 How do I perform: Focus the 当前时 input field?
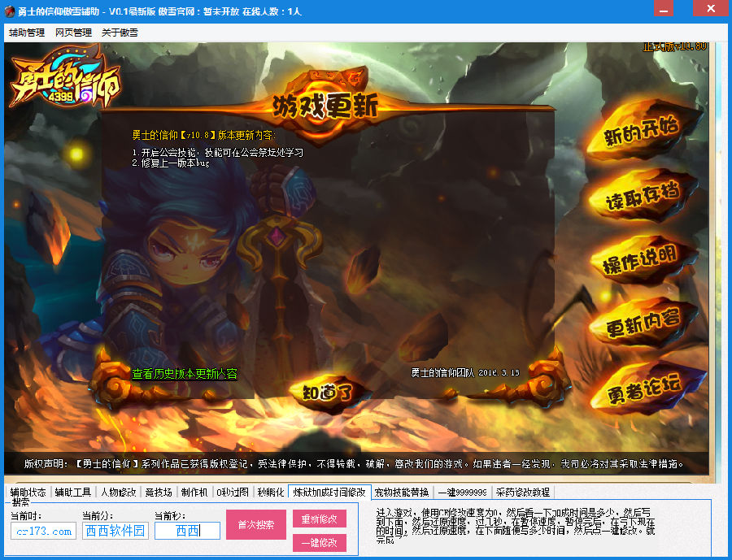tap(43, 531)
